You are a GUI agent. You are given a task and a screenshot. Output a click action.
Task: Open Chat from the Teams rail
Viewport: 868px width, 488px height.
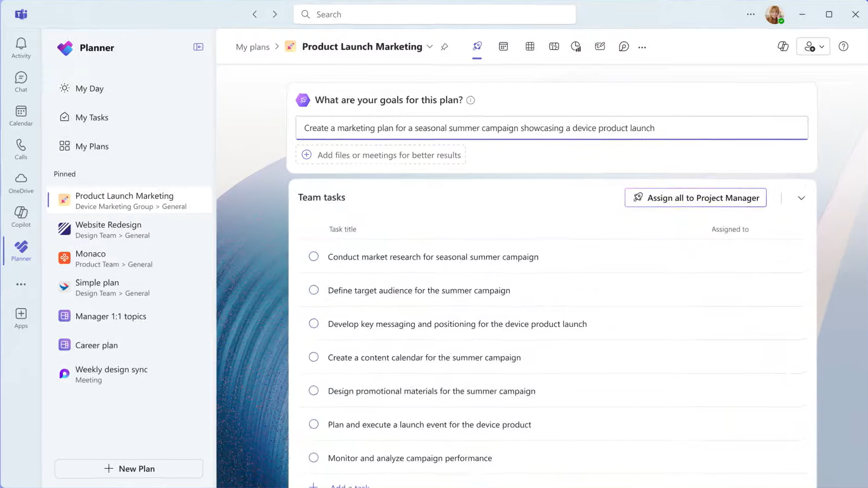click(21, 82)
